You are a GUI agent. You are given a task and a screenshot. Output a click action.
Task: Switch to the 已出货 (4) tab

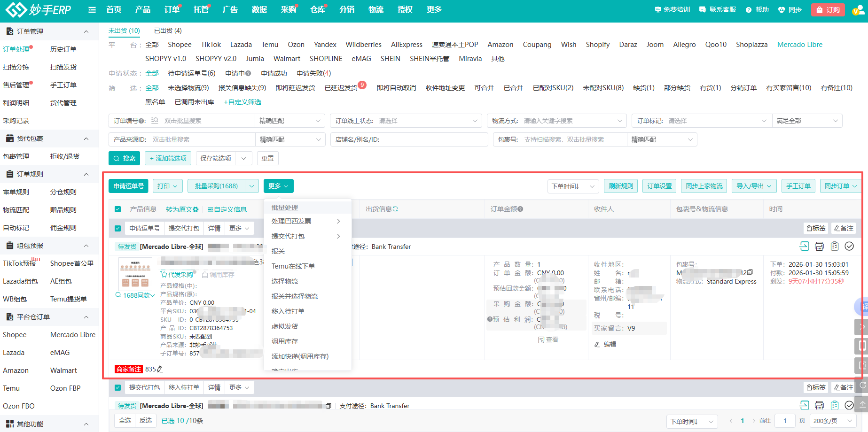pos(168,31)
